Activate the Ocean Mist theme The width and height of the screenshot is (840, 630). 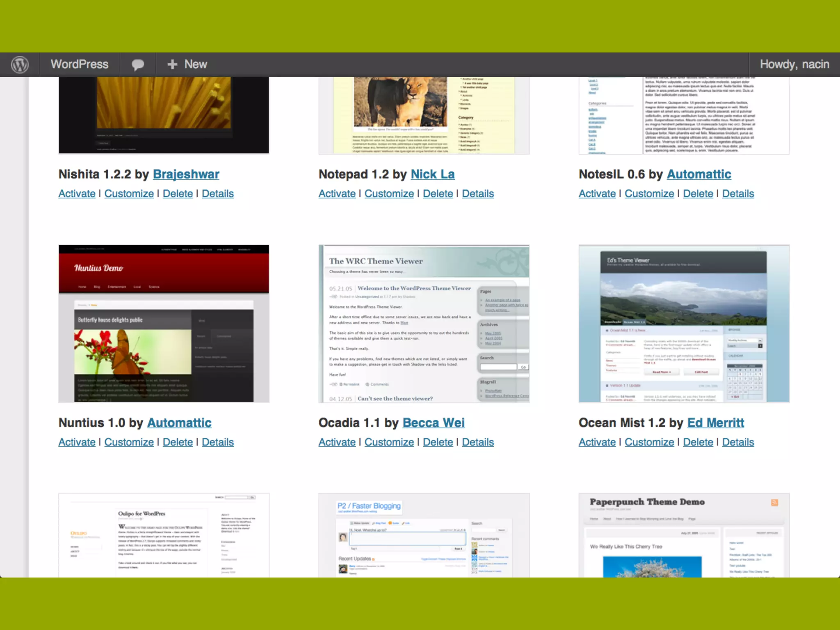click(x=597, y=442)
